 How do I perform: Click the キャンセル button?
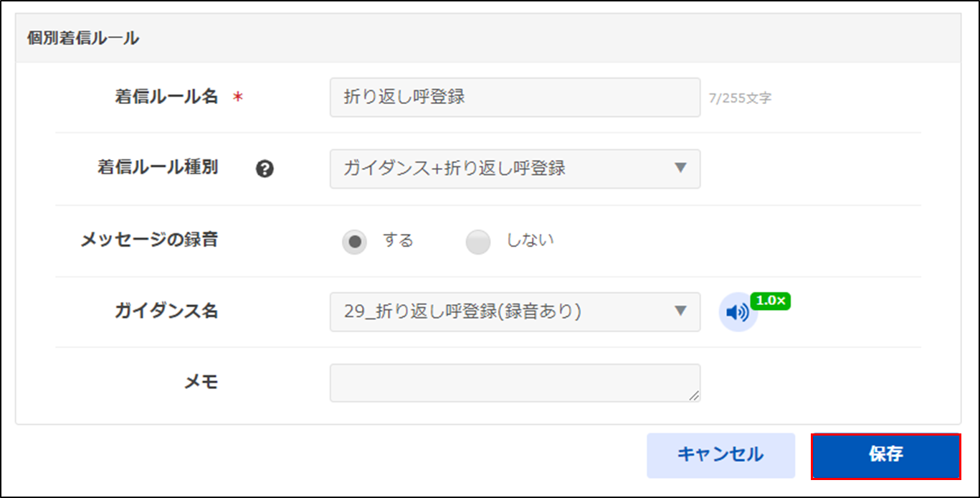click(720, 455)
